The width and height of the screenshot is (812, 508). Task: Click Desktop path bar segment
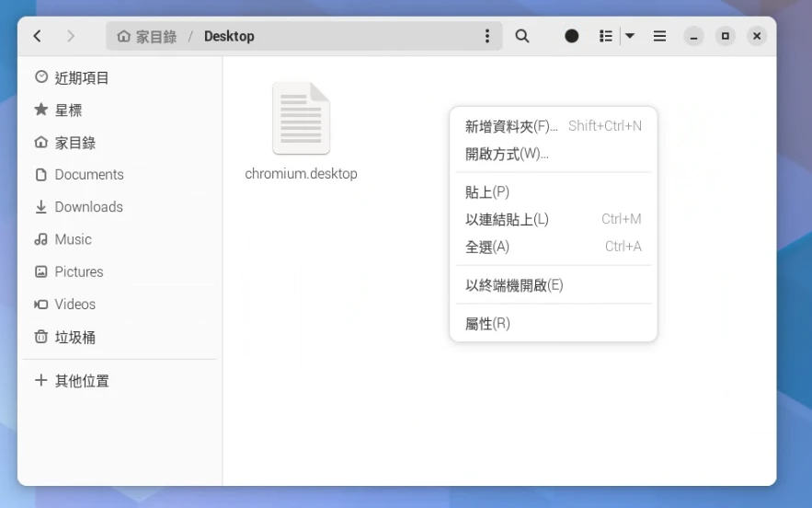pyautogui.click(x=229, y=36)
